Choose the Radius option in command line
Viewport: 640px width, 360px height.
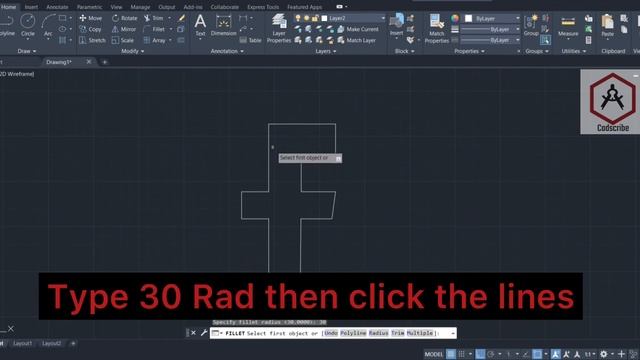pyautogui.click(x=378, y=333)
